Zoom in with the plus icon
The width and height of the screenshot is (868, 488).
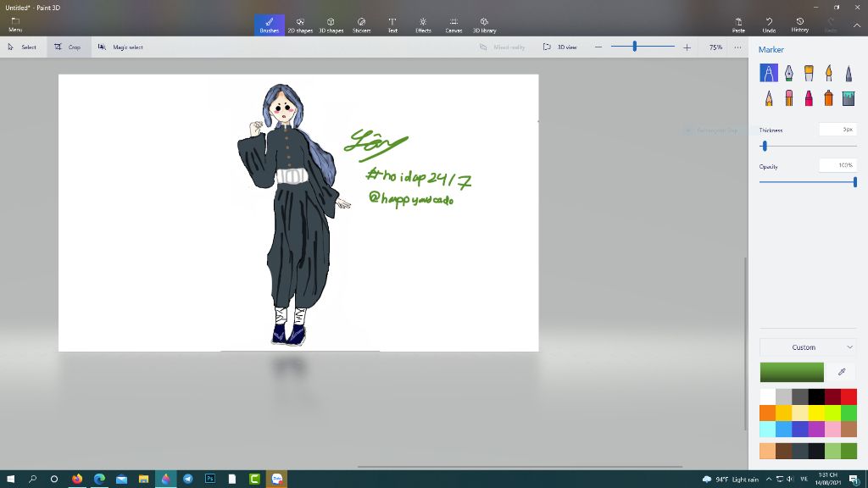[x=687, y=47]
